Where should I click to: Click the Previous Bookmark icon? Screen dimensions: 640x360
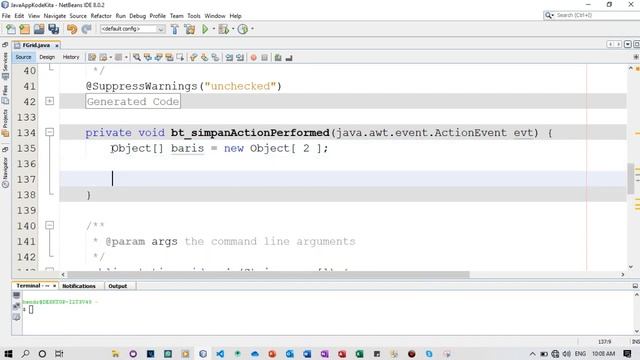(x=193, y=58)
